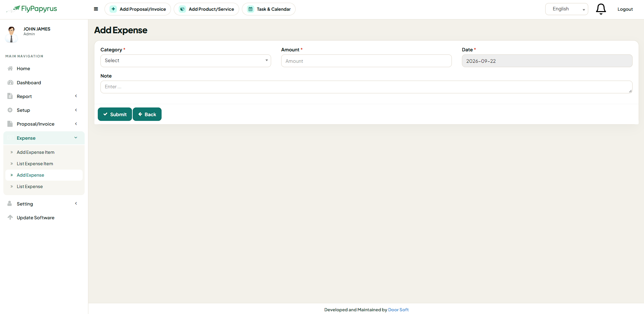
Task: Focus the Note text area
Action: point(367,87)
